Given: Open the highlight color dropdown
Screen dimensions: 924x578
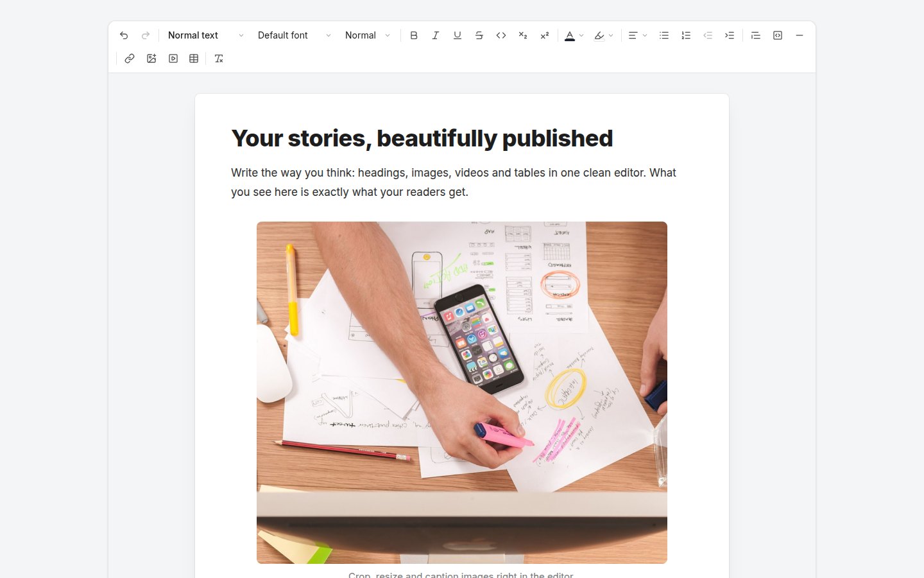Looking at the screenshot, I should [603, 35].
